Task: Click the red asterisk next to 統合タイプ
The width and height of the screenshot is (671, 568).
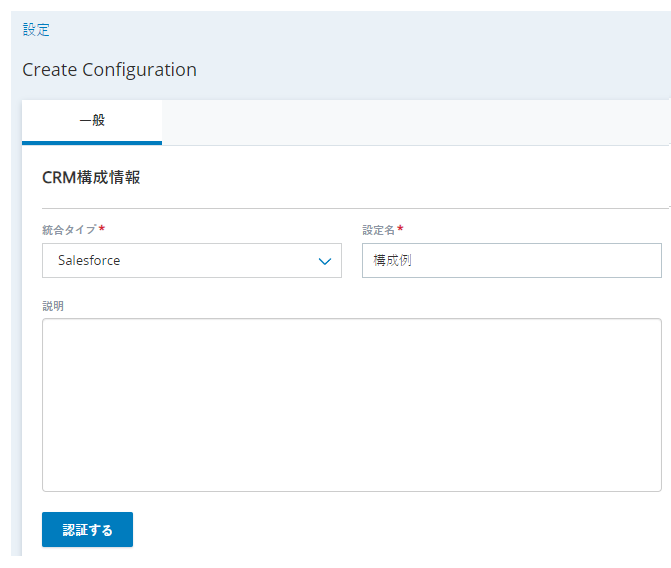Action: pyautogui.click(x=102, y=228)
